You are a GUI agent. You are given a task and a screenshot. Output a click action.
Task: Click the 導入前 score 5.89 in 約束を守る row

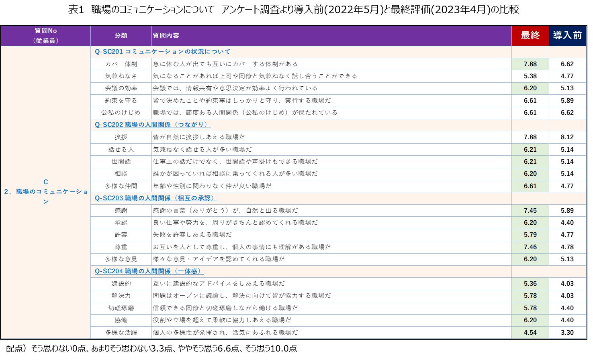click(x=567, y=101)
